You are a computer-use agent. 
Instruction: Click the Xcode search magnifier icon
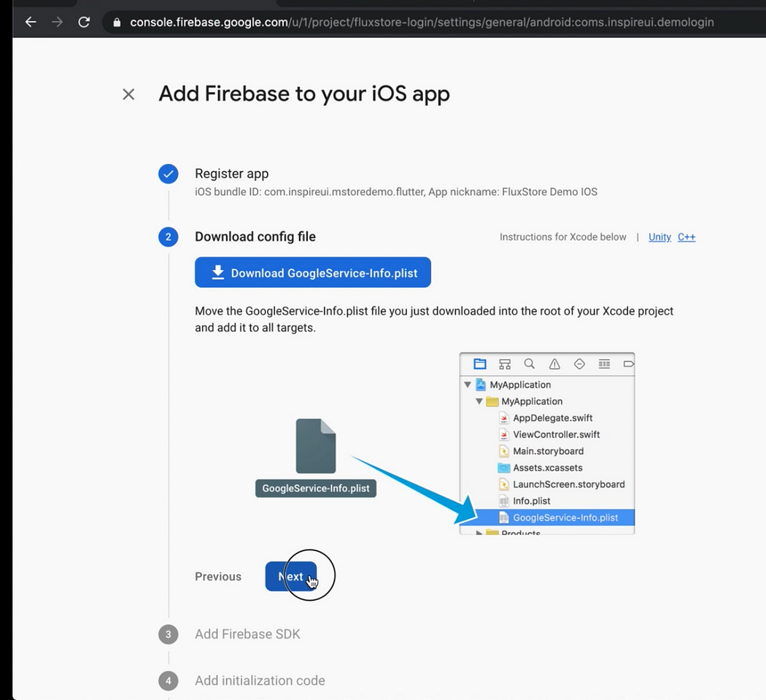point(530,364)
